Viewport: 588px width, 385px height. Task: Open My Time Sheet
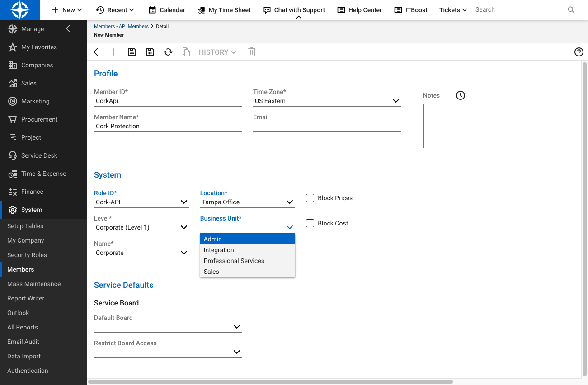(x=224, y=10)
